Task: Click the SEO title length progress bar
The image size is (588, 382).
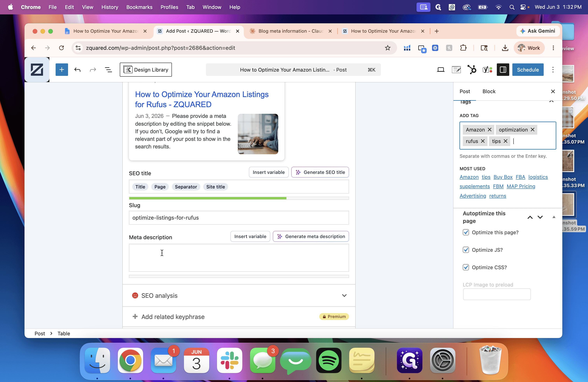Action: [x=239, y=198]
